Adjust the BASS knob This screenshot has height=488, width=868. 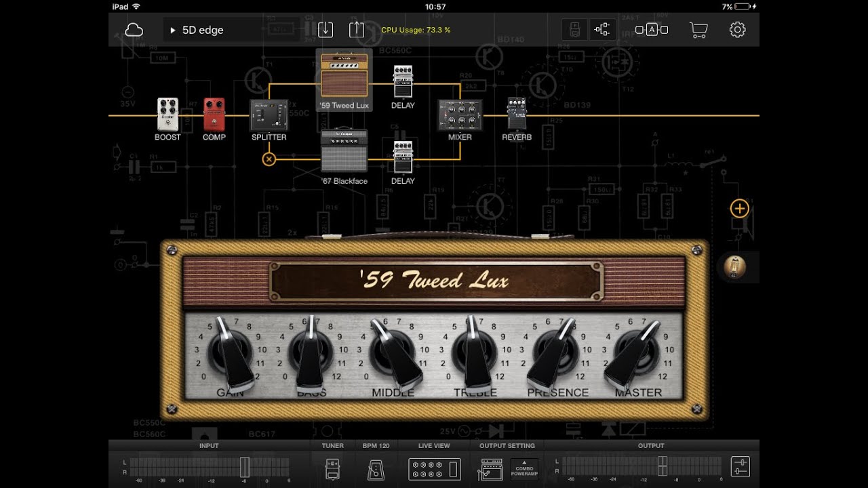coord(311,354)
